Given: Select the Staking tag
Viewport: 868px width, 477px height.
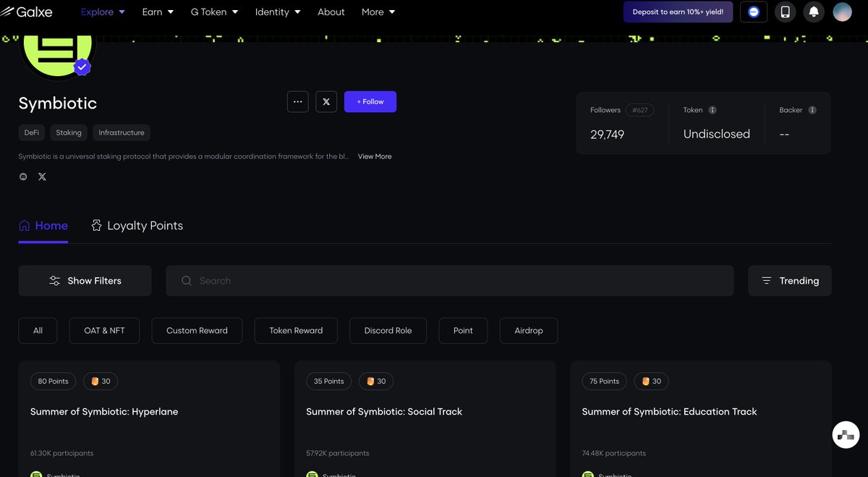Looking at the screenshot, I should pos(69,132).
